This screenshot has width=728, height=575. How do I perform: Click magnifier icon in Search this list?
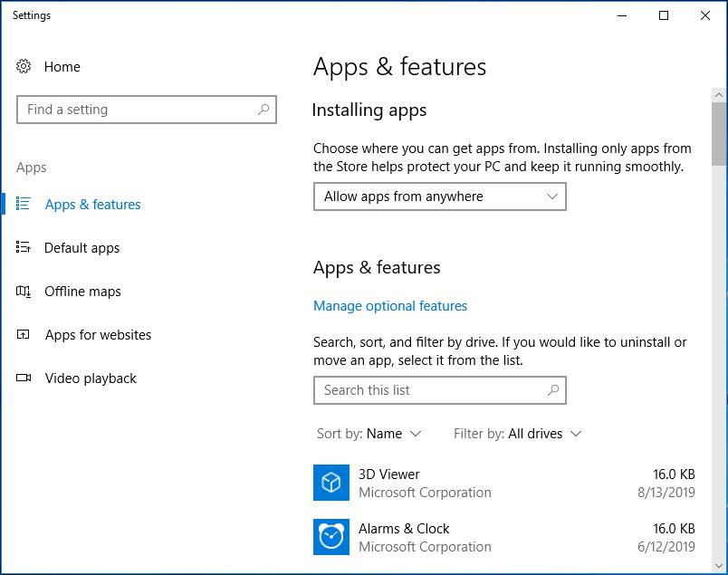553,390
